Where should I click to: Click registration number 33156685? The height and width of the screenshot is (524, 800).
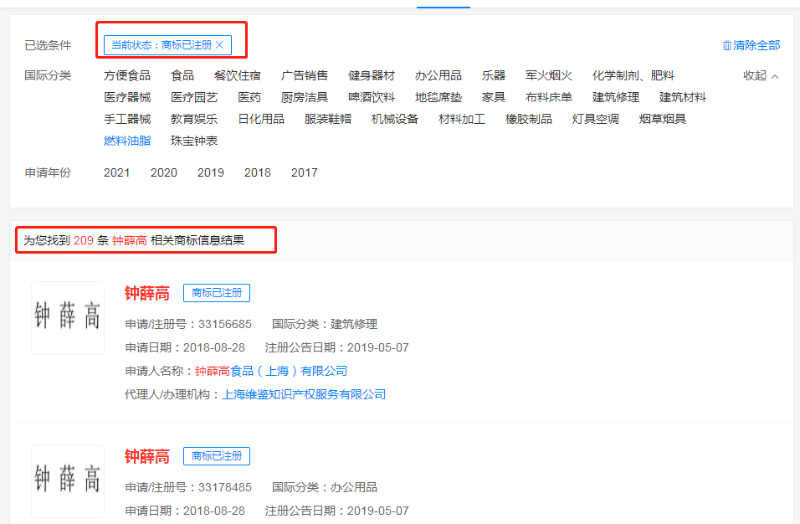[224, 324]
